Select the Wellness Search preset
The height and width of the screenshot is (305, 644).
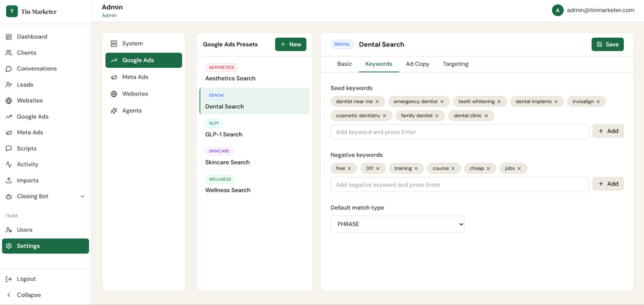(254, 185)
